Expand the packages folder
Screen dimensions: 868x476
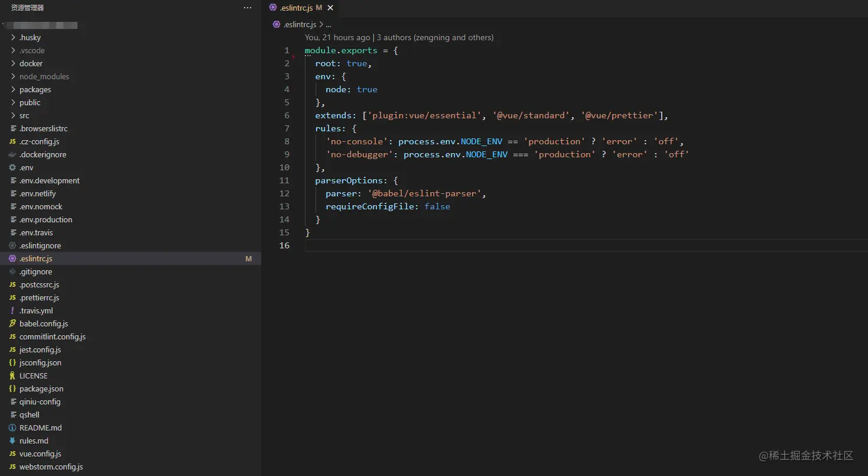[14, 89]
